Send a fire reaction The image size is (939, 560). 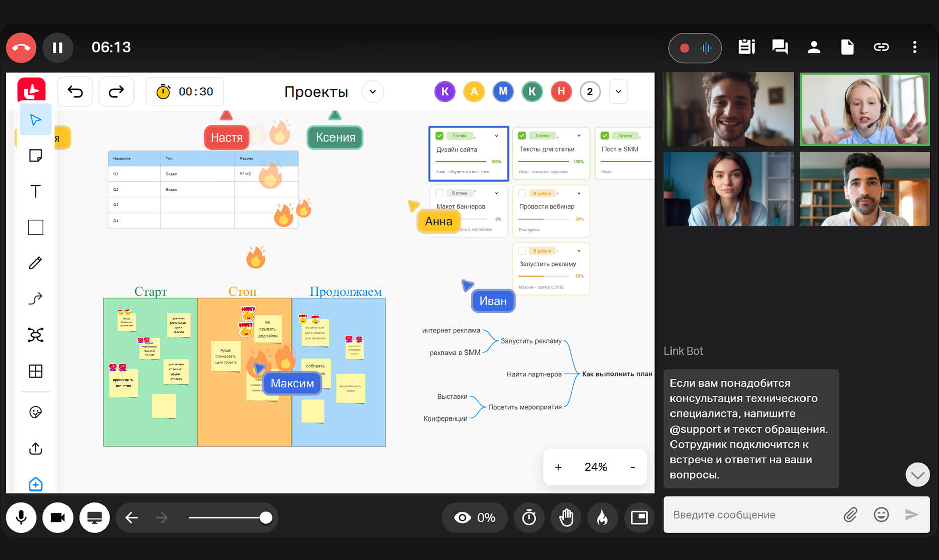click(x=602, y=517)
